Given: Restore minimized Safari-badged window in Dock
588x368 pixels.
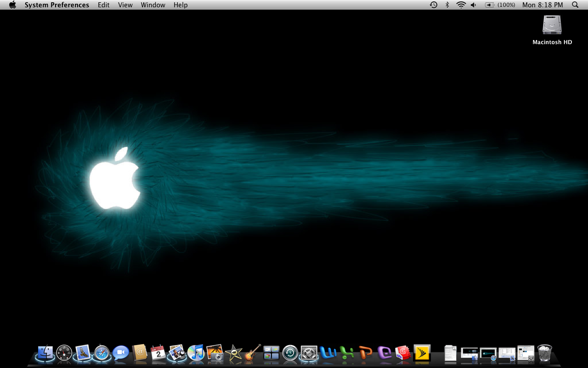Looking at the screenshot, I should tap(488, 354).
